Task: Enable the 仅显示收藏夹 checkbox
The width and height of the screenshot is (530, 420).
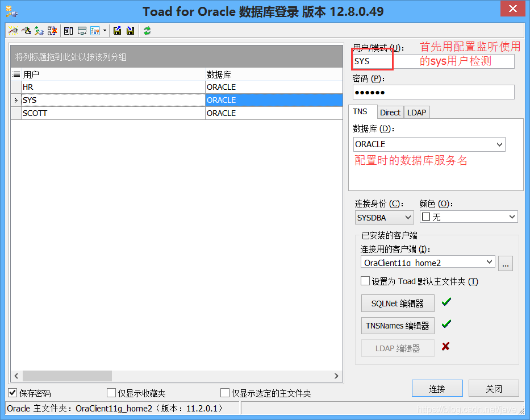Action: (111, 393)
